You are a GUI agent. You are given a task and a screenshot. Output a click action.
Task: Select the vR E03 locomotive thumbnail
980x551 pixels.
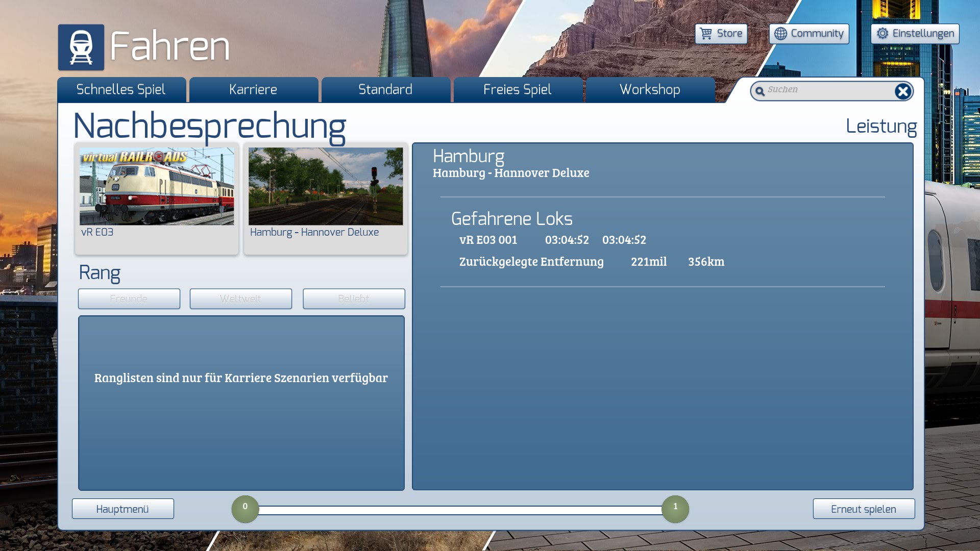[157, 187]
